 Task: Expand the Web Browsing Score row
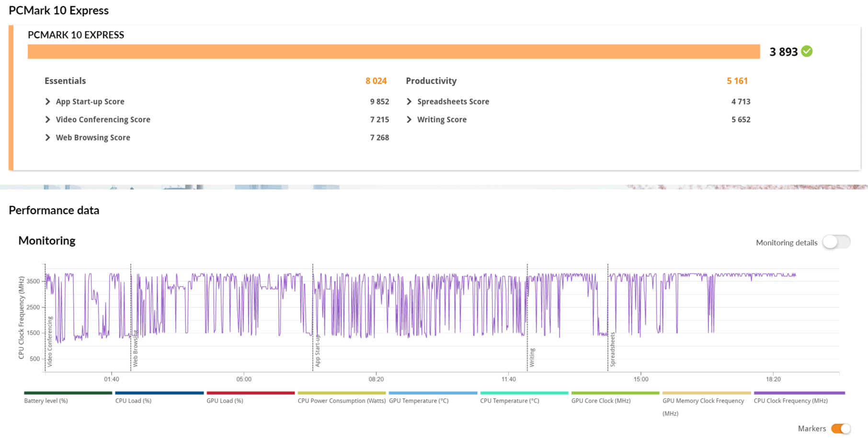(x=47, y=138)
